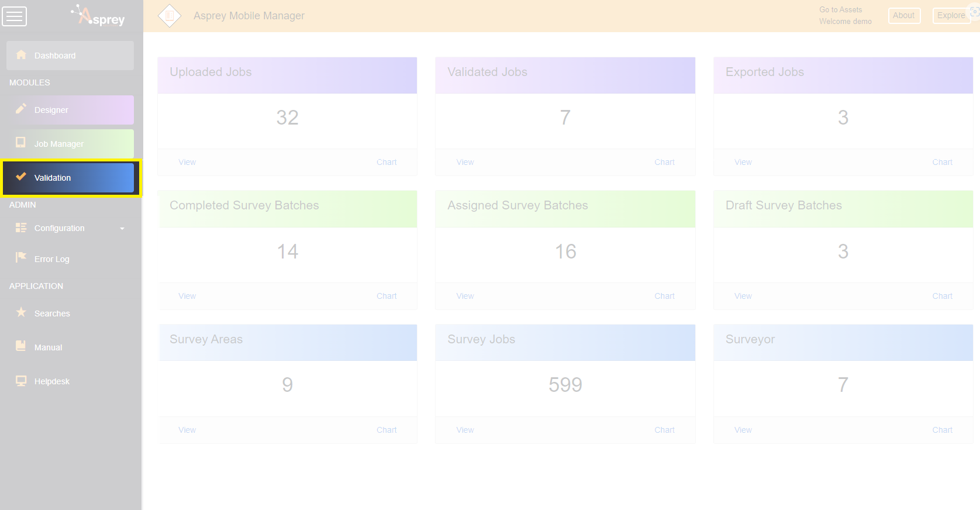980x510 pixels.
Task: Click the hamburger menu icon
Action: tap(15, 16)
